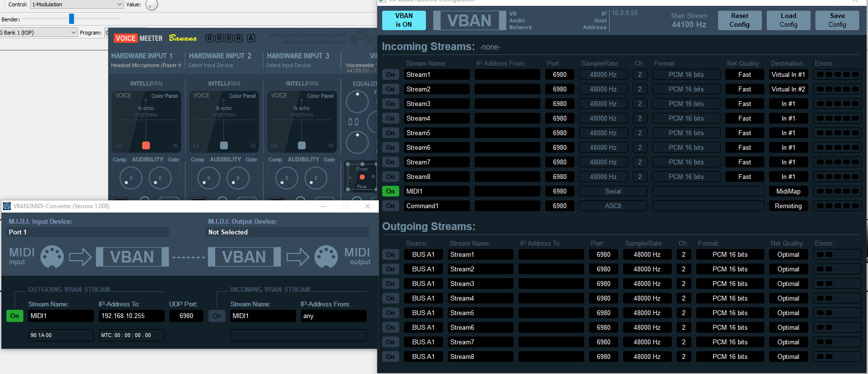Turn on incoming Stream4
The height and width of the screenshot is (374, 868).
[x=390, y=118]
